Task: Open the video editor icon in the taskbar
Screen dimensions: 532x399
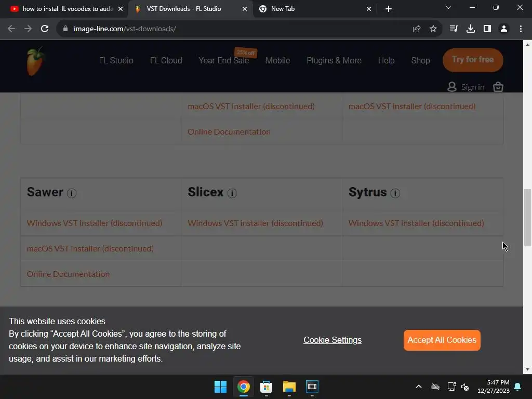Action: (x=312, y=387)
